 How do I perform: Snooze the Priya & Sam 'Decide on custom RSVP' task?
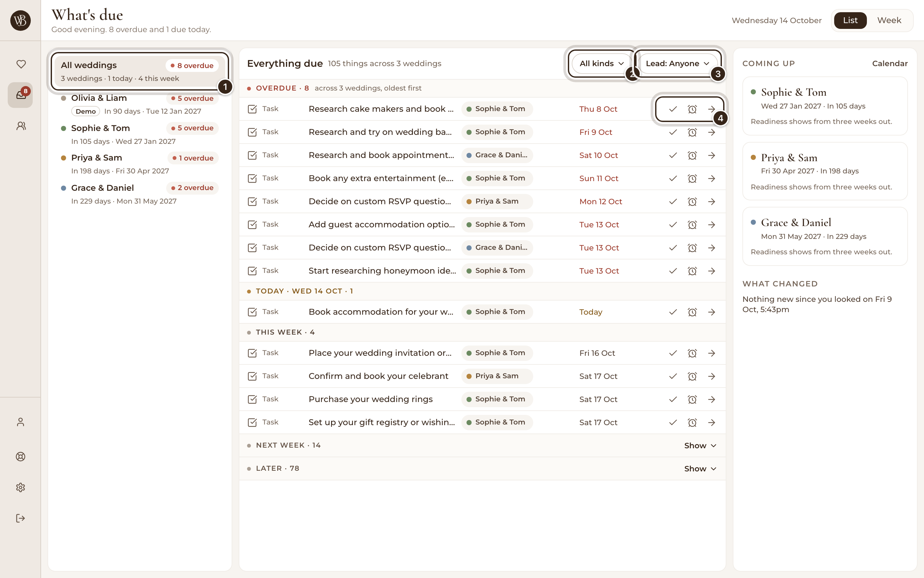pyautogui.click(x=692, y=202)
